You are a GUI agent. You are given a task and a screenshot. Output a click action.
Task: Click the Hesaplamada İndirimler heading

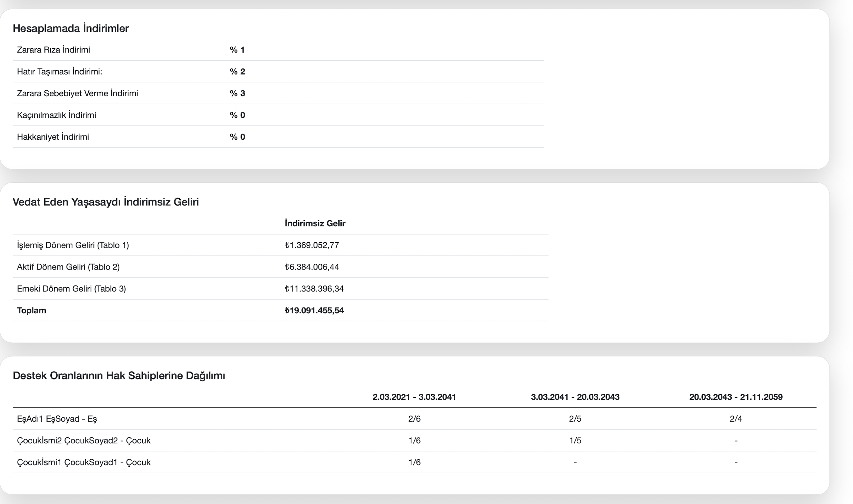click(71, 28)
